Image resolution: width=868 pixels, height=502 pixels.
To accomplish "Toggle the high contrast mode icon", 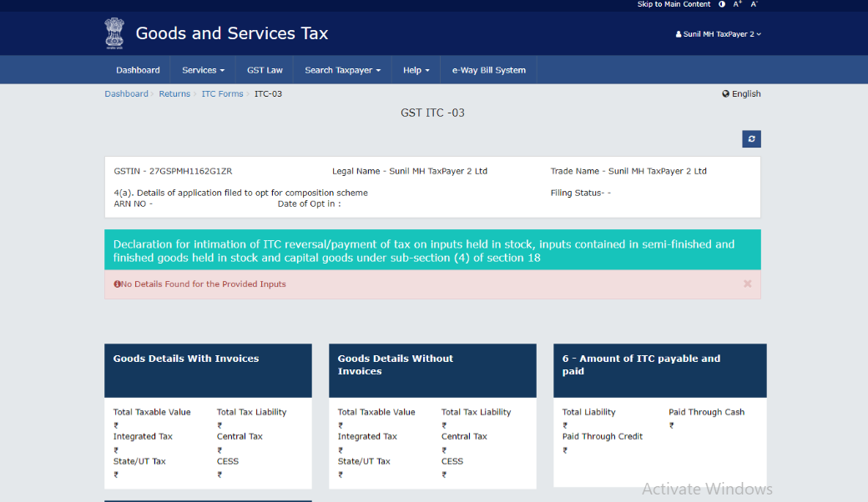I will [x=722, y=4].
